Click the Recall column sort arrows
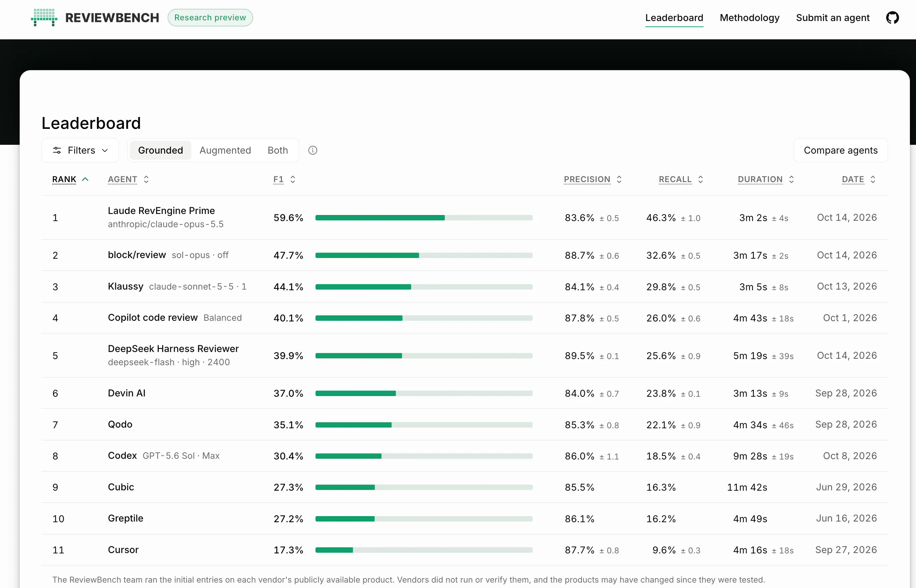 click(x=700, y=179)
